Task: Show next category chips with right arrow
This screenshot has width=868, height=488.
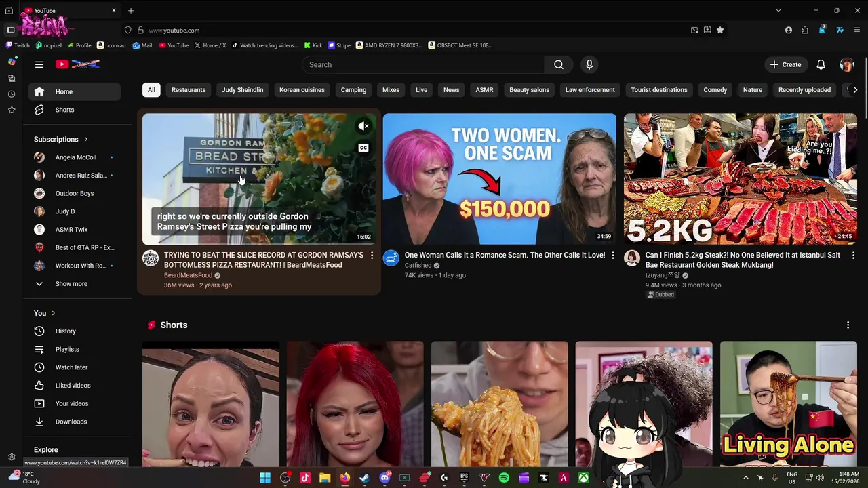Action: click(x=855, y=90)
